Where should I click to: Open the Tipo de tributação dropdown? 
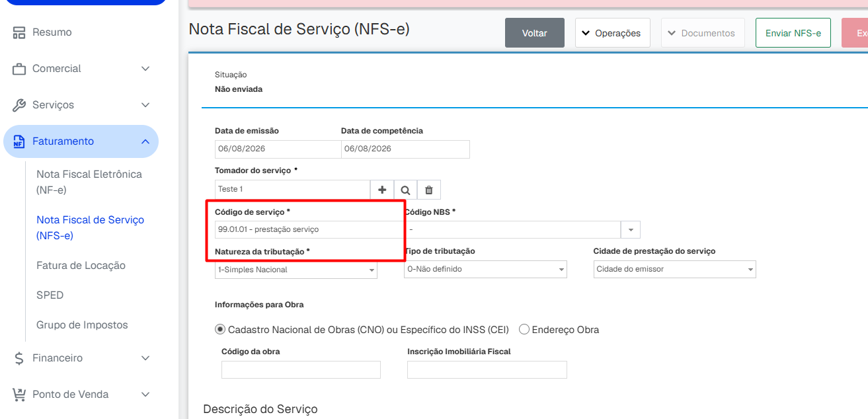point(485,269)
